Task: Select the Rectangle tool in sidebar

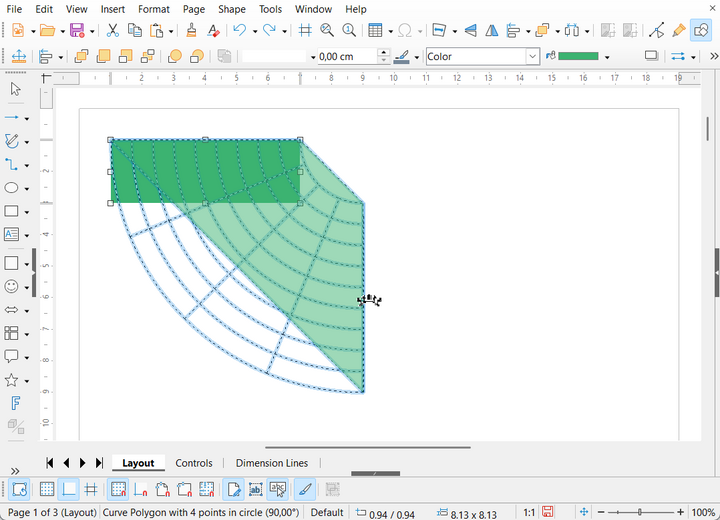Action: (12, 212)
